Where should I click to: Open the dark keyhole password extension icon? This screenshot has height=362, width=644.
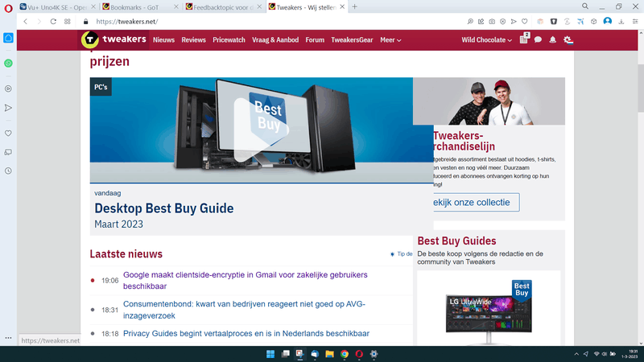pos(554,22)
